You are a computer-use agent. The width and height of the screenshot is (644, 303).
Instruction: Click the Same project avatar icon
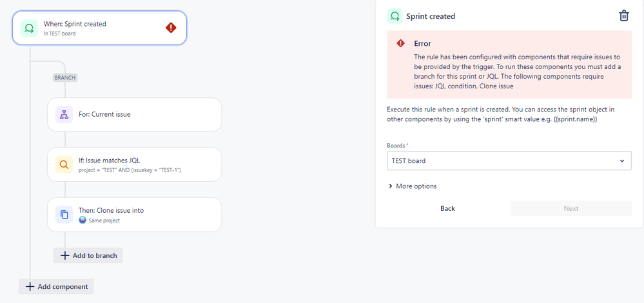[83, 220]
